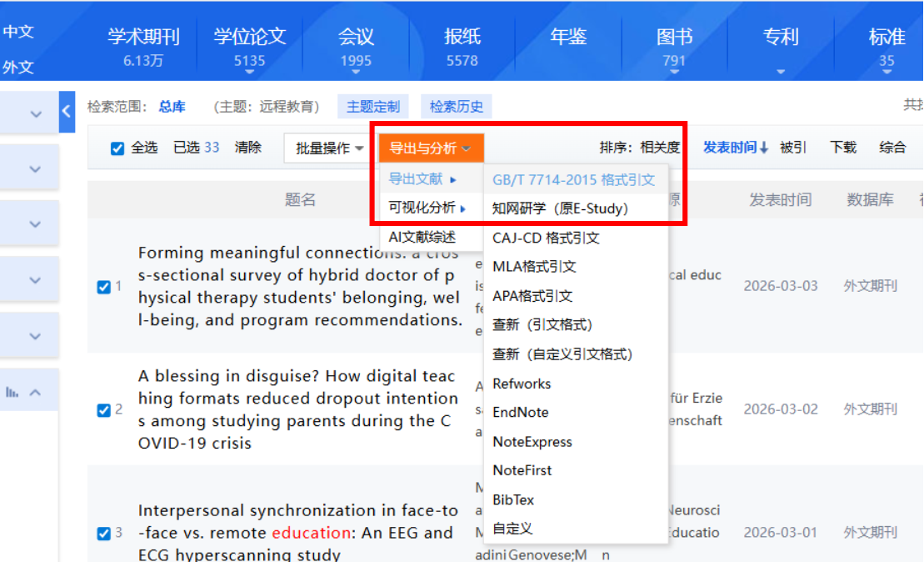Uncheck the checkbox for result 1
Image resolution: width=924 pixels, height=562 pixels.
pos(104,287)
